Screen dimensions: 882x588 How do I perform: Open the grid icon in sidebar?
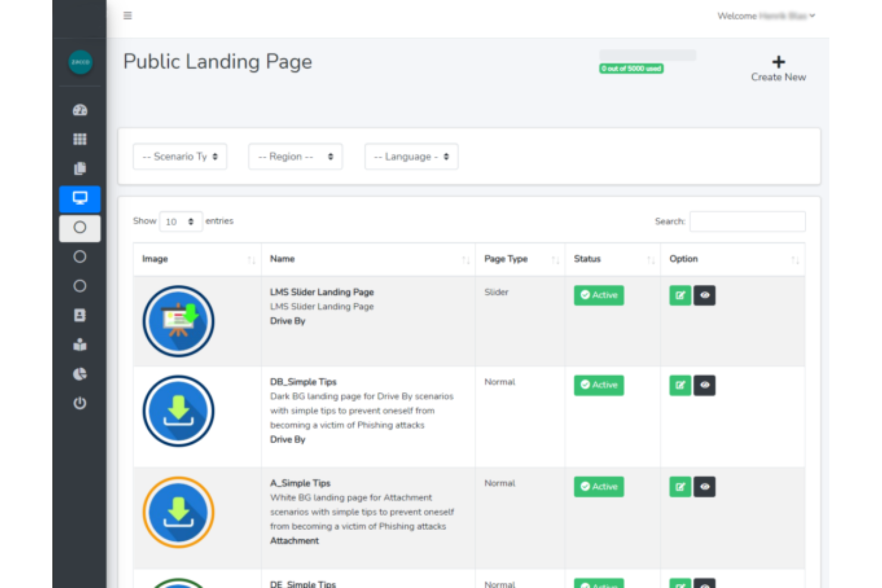80,139
